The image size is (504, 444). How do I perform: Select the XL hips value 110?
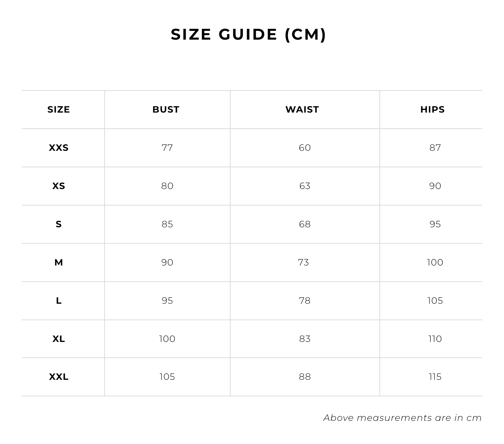pyautogui.click(x=435, y=339)
